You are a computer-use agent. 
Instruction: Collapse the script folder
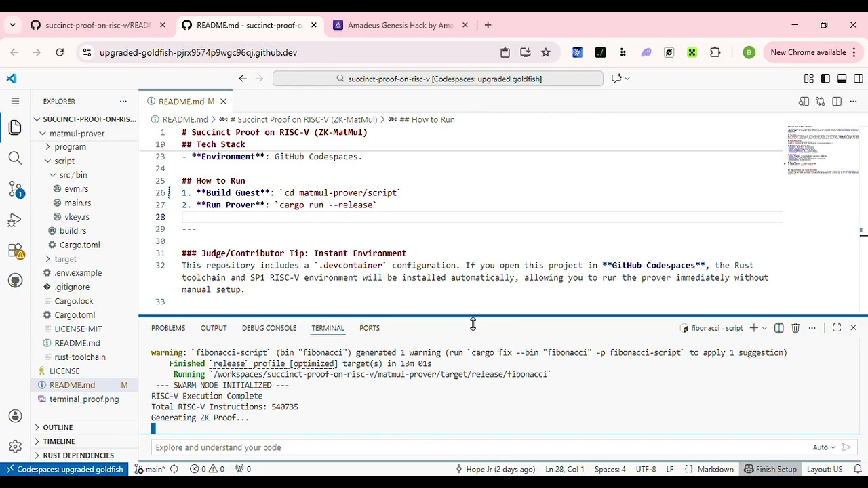[64, 161]
